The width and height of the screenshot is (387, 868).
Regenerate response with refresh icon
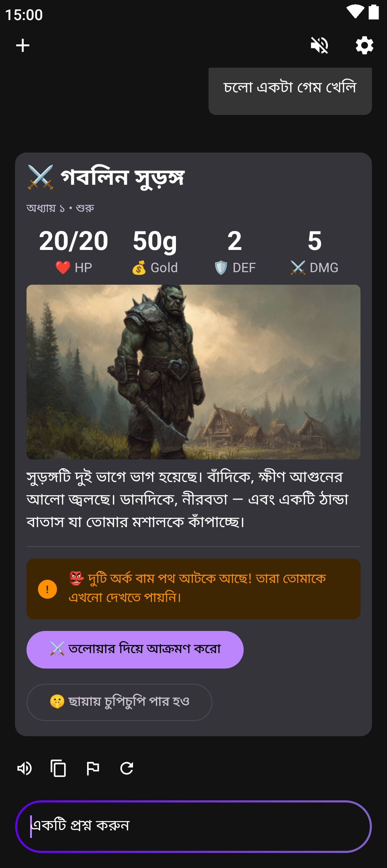[x=127, y=768]
